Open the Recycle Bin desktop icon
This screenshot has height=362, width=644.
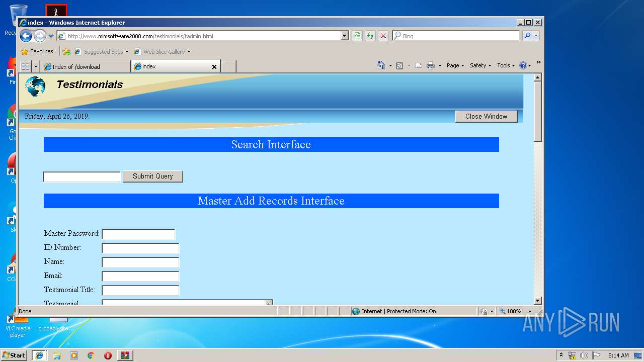click(18, 19)
